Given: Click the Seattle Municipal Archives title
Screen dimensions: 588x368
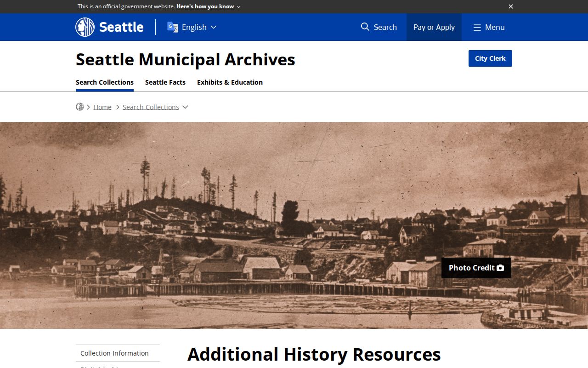Looking at the screenshot, I should [186, 60].
